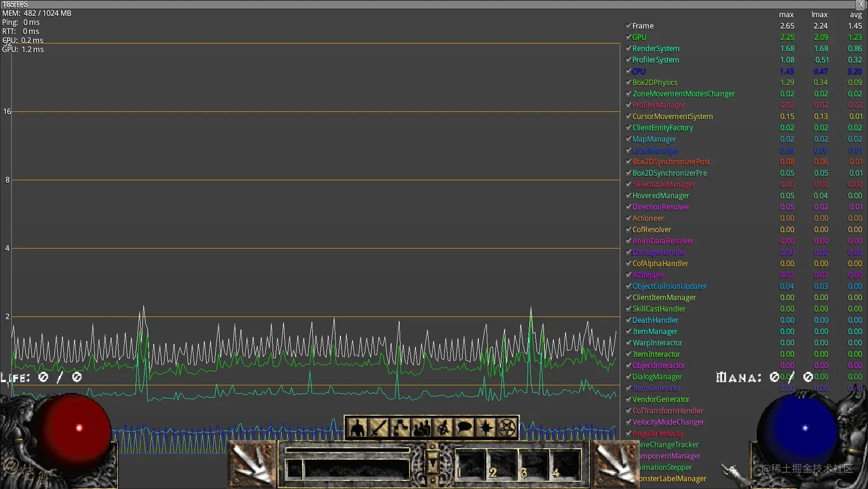Toggle the Box2DSynchronizerPre checkbox
This screenshot has width=868, height=489.
point(629,173)
